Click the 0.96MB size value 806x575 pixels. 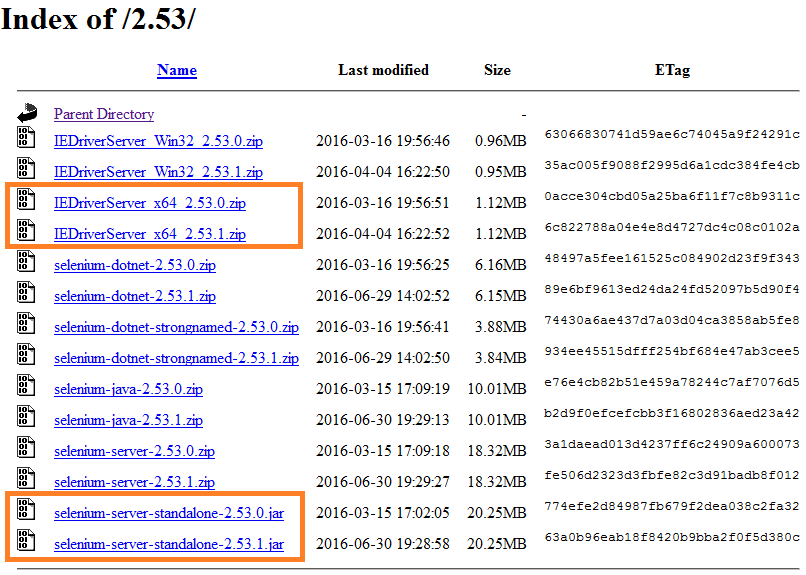point(501,141)
